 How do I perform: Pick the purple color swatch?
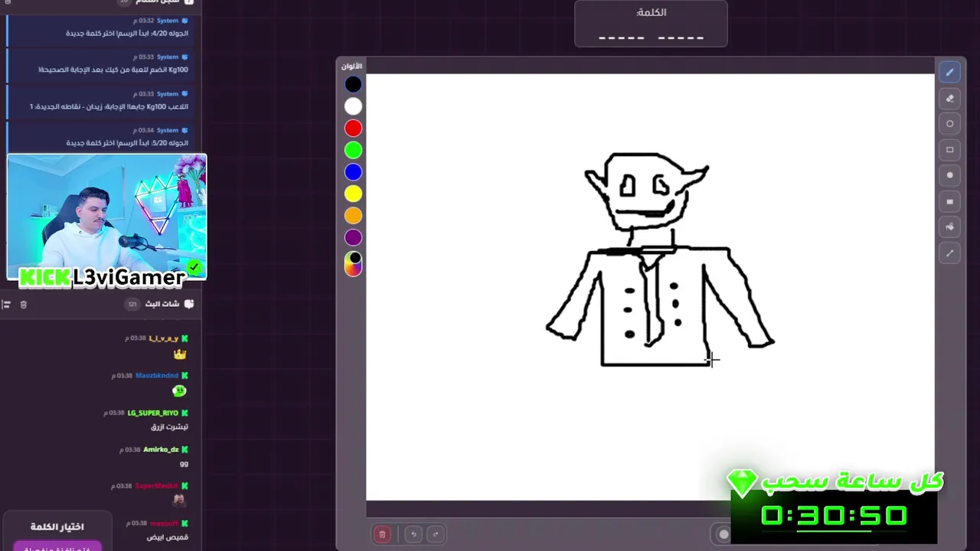click(353, 237)
